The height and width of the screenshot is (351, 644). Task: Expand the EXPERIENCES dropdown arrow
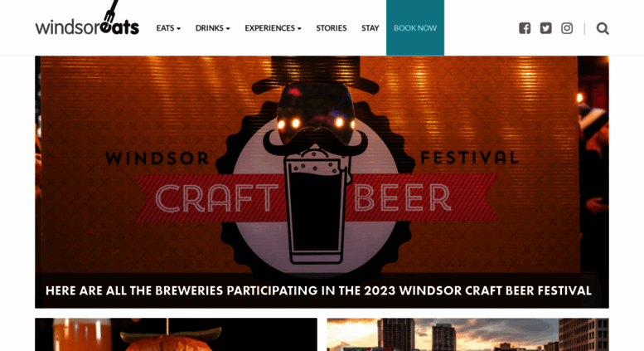tap(299, 29)
